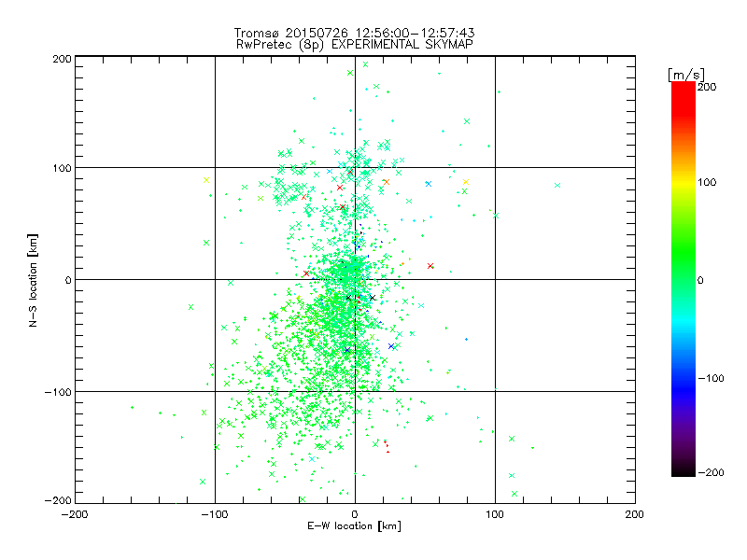Click the colorbar tick label '-200'
Viewport: 747px width, 560px height.
coord(711,472)
